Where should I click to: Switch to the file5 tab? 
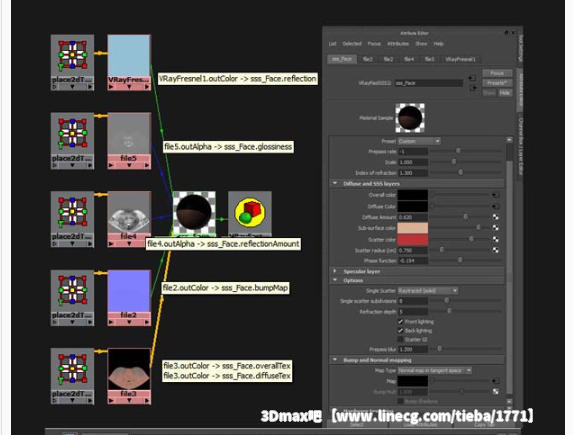tap(430, 59)
